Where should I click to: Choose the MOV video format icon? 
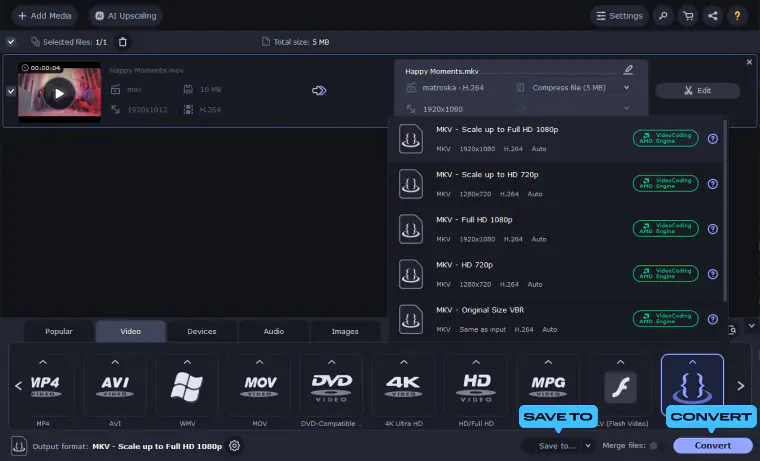coord(259,387)
